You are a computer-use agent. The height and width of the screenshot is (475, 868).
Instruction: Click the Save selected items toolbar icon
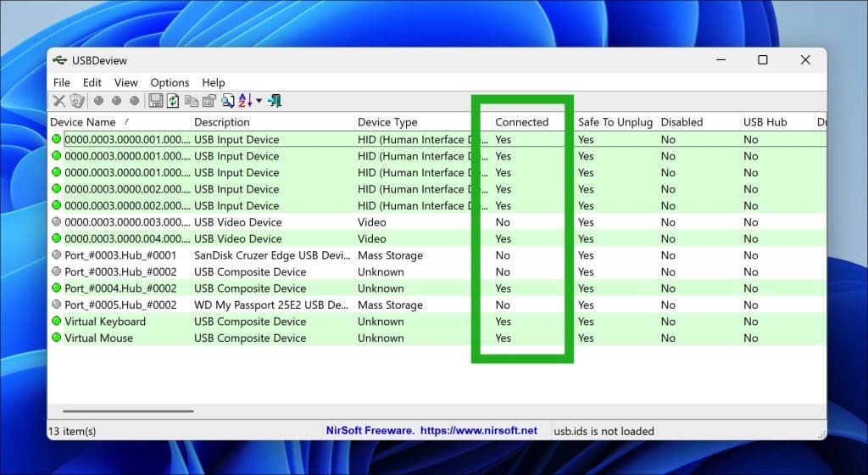156,101
